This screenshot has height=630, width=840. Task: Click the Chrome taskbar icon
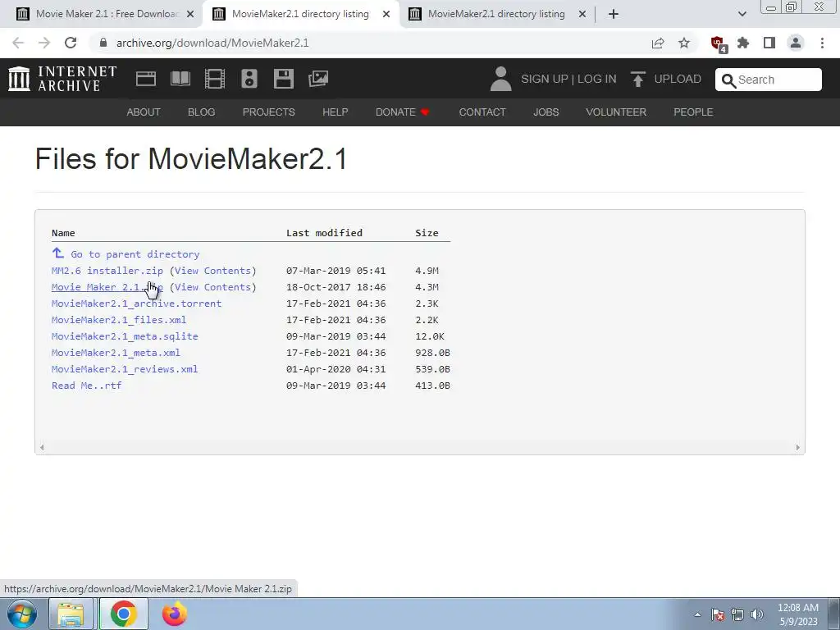click(x=123, y=614)
